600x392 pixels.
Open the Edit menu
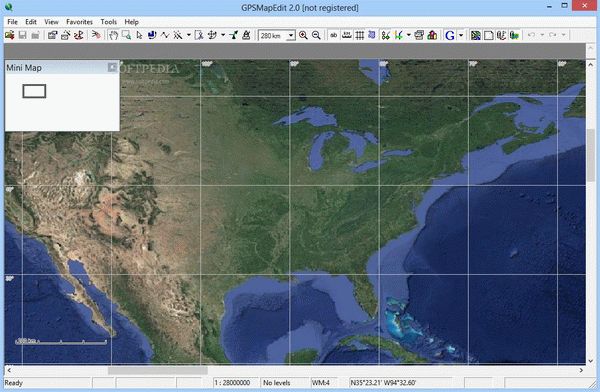(31, 22)
